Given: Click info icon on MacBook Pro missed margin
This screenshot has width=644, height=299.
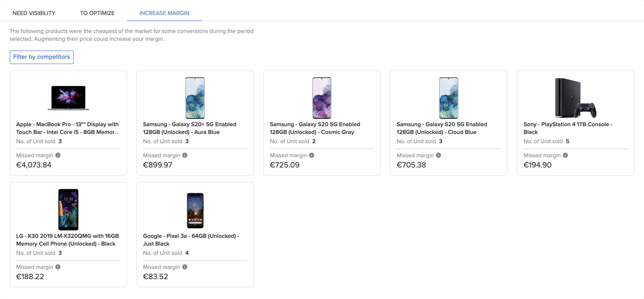Looking at the screenshot, I should pos(58,155).
